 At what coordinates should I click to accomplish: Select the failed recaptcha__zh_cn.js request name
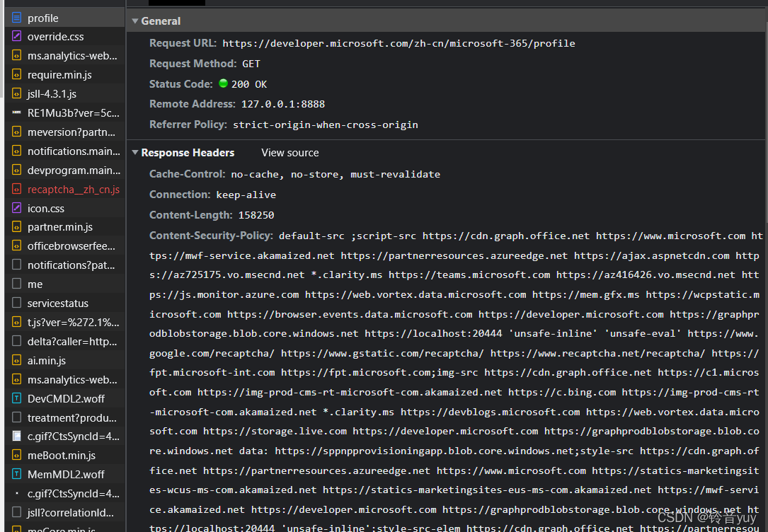tap(74, 189)
